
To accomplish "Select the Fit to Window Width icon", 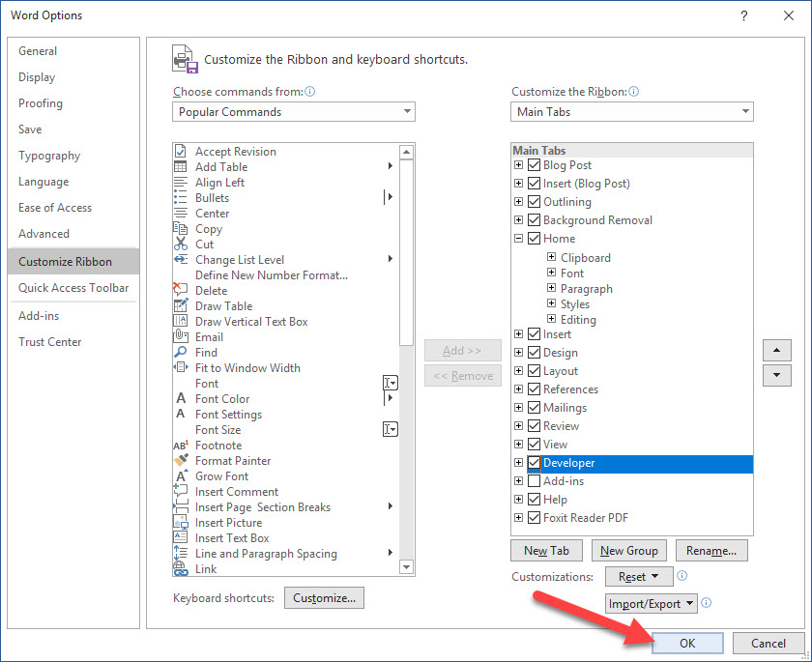I will (x=180, y=367).
